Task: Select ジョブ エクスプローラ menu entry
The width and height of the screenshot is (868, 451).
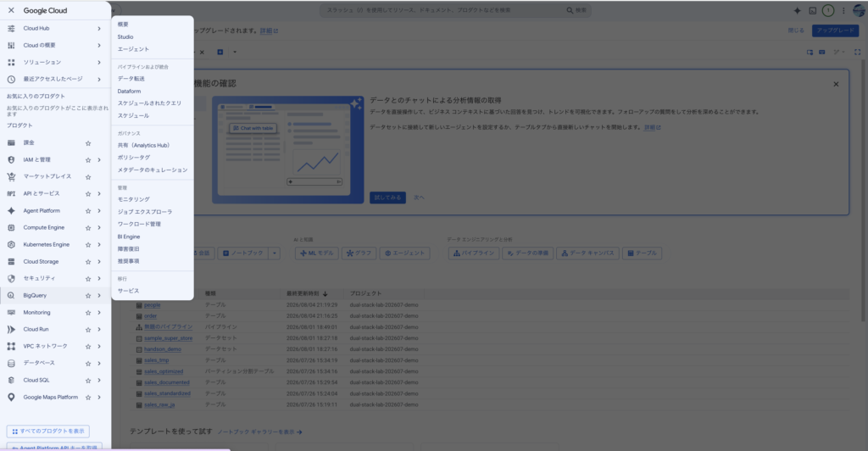Action: 144,212
